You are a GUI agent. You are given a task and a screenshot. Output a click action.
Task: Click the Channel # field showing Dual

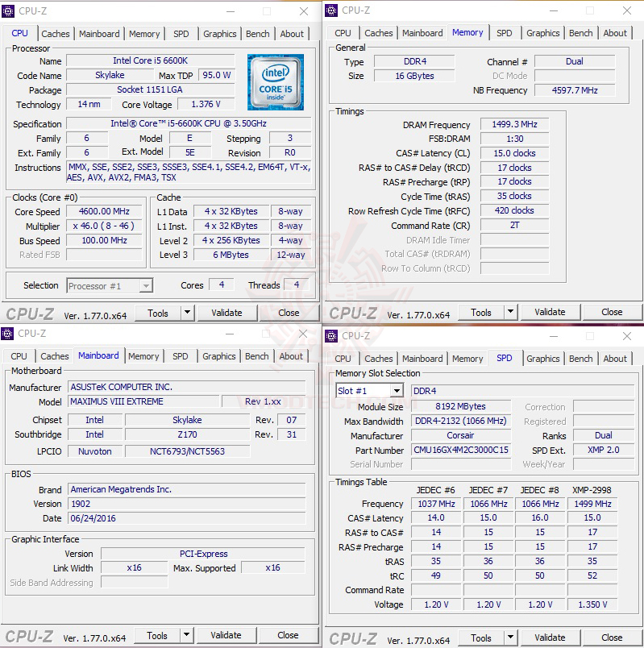coord(575,61)
